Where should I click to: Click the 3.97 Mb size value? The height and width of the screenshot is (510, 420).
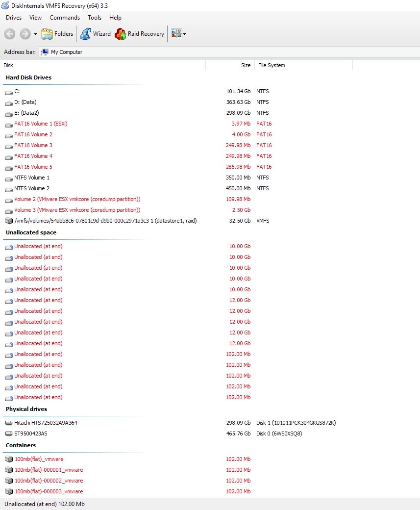[241, 124]
